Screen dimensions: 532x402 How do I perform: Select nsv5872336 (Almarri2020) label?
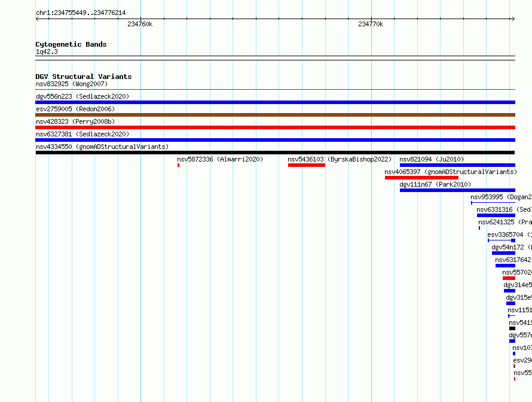coord(220,159)
